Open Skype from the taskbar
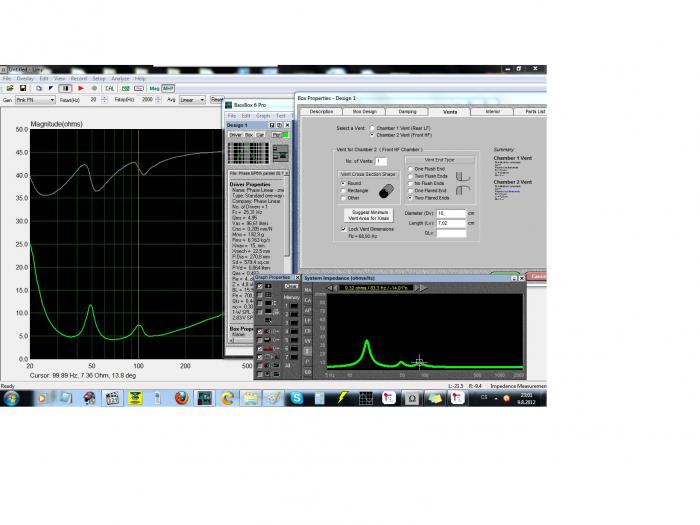 click(296, 398)
